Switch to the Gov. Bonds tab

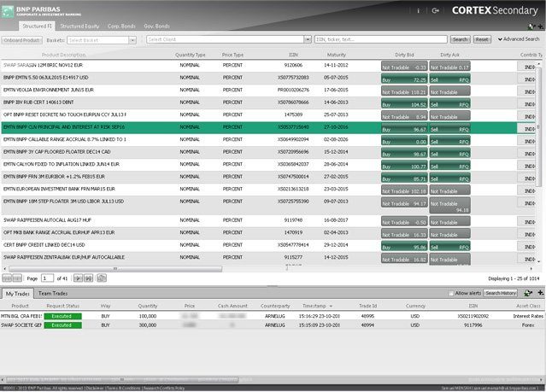[x=156, y=26]
